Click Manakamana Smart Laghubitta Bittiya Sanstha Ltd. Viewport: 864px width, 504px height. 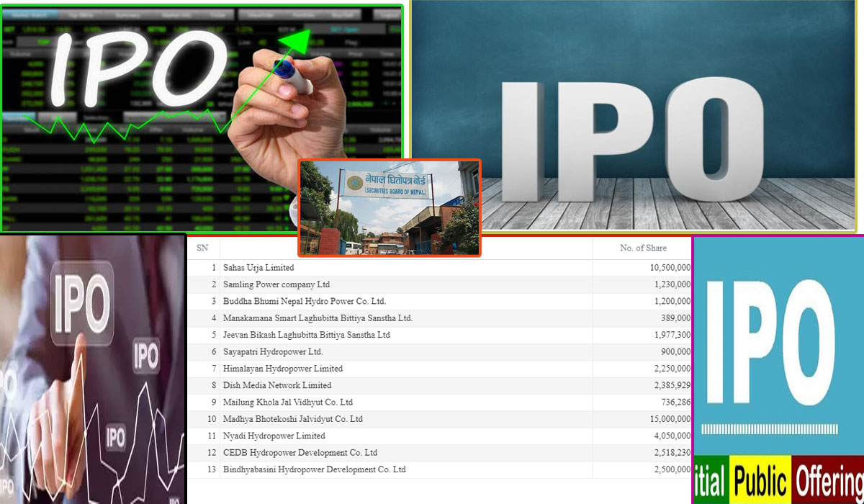(318, 318)
